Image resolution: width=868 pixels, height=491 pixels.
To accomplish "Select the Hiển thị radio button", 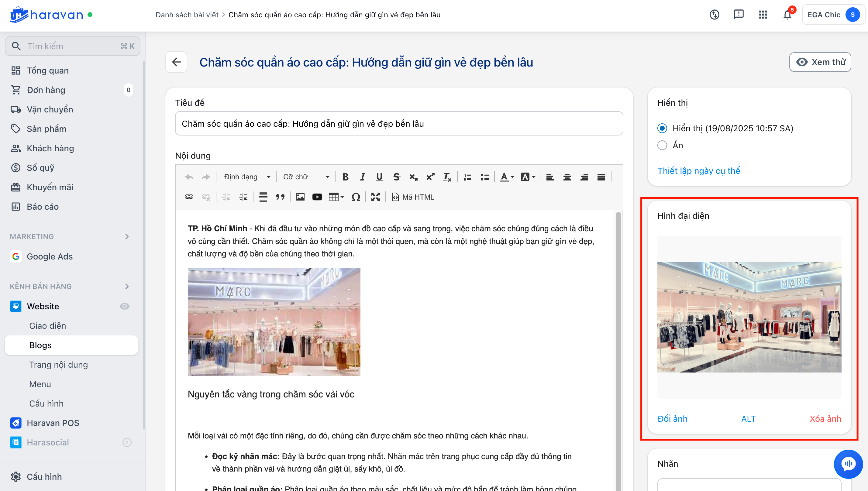I will (662, 128).
